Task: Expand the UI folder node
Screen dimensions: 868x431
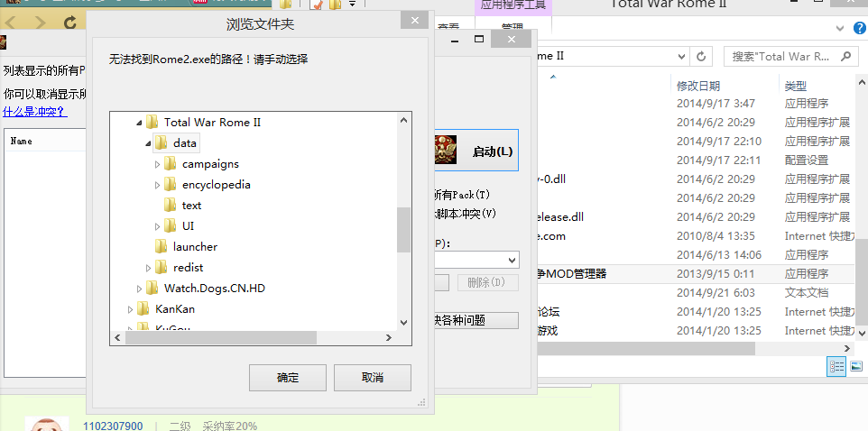Action: 157,226
